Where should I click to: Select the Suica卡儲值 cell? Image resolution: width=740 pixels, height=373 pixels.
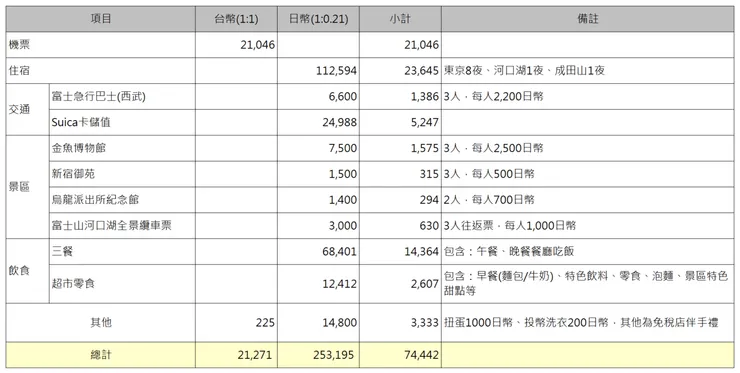pos(122,122)
